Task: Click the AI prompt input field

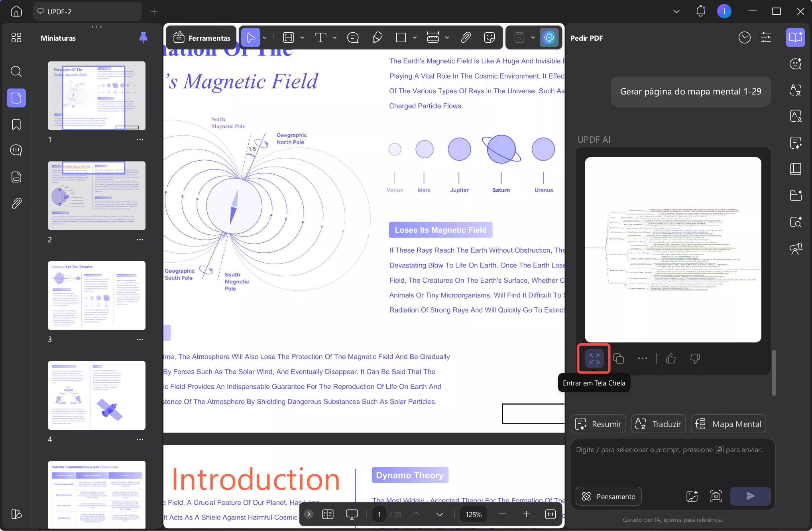Action: [673, 462]
